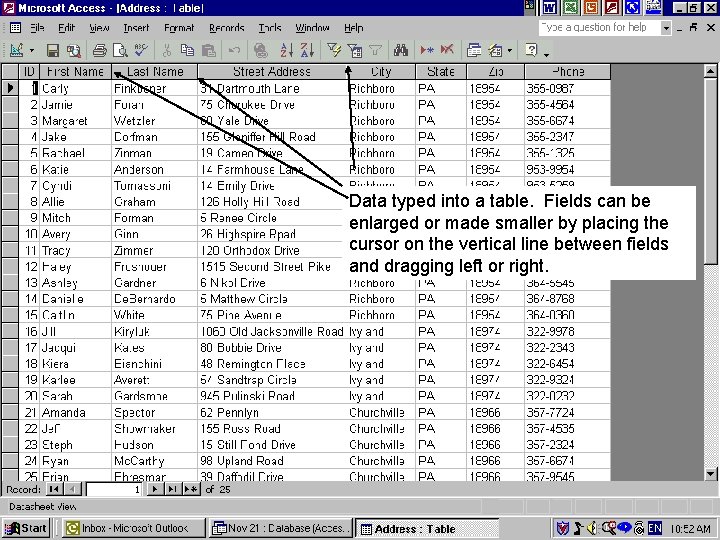Click the Copy icon
Image resolution: width=720 pixels, height=540 pixels.
click(x=187, y=50)
